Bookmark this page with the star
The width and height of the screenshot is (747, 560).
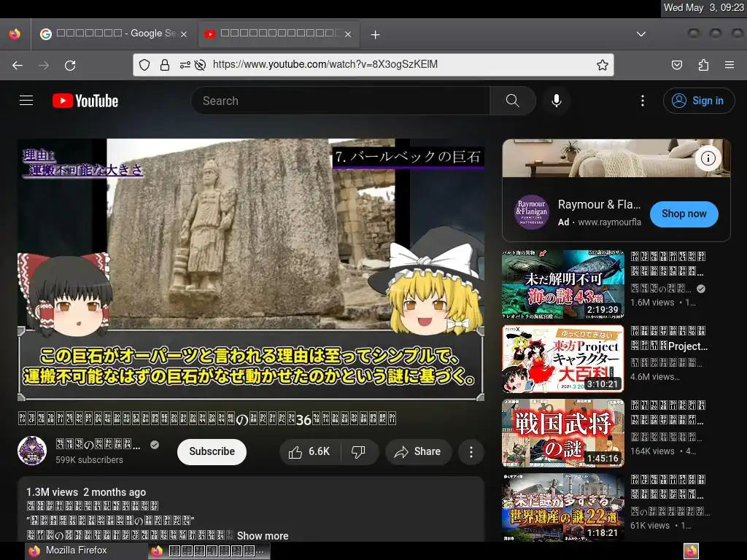click(602, 65)
